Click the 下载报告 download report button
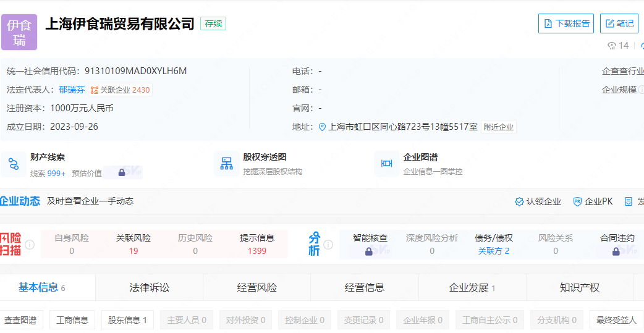644x333 pixels. point(566,23)
